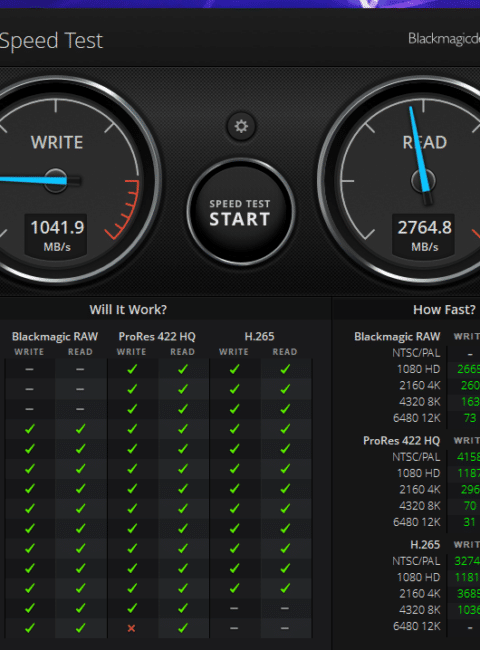Click 4320 8K row under ProRes 422 HQ in How Fast
Viewport: 480px width, 650px height.
[x=420, y=506]
